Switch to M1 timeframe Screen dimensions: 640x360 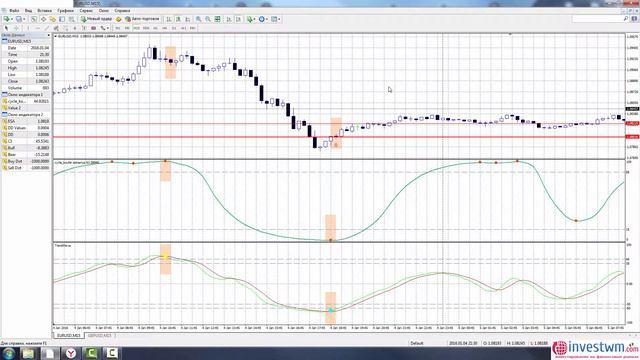[x=118, y=28]
